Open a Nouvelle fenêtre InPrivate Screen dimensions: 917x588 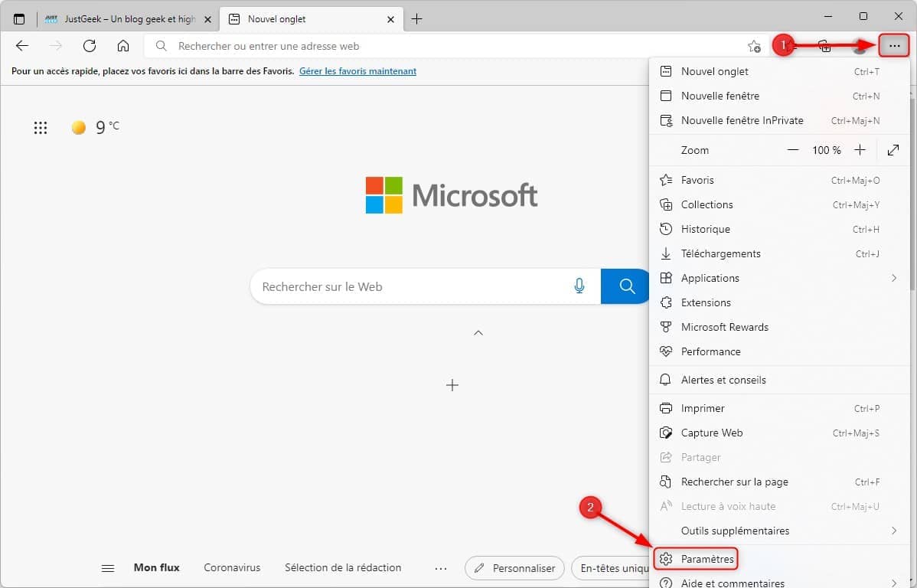[779, 120]
